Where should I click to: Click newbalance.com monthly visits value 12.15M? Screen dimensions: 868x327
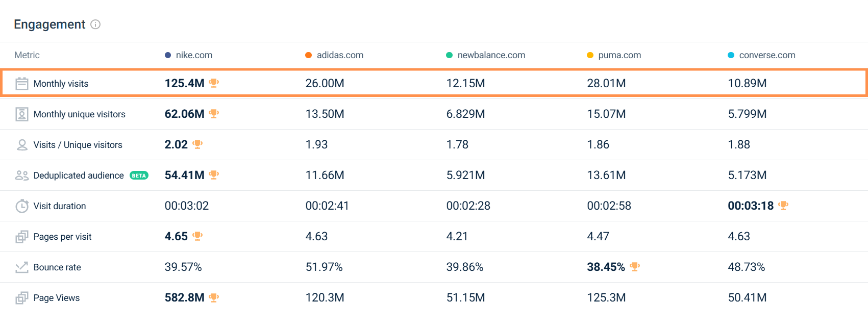point(465,83)
